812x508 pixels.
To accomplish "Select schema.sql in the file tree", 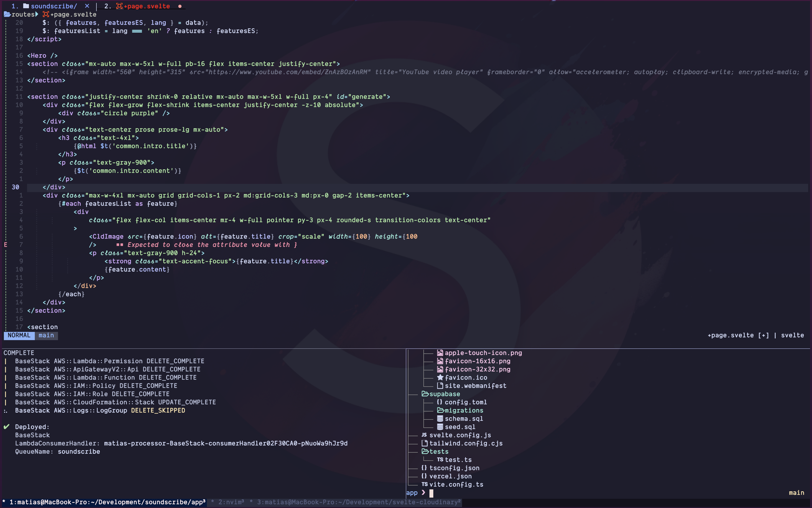I will [x=464, y=419].
